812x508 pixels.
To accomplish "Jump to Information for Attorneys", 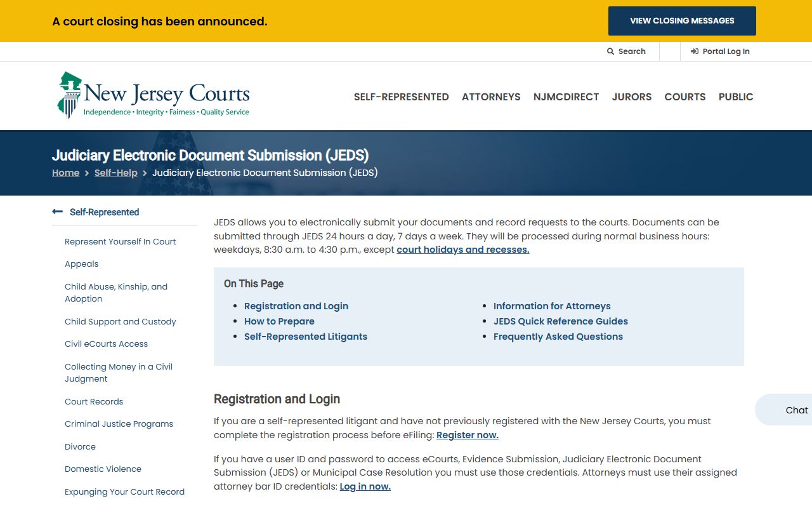I will point(552,306).
